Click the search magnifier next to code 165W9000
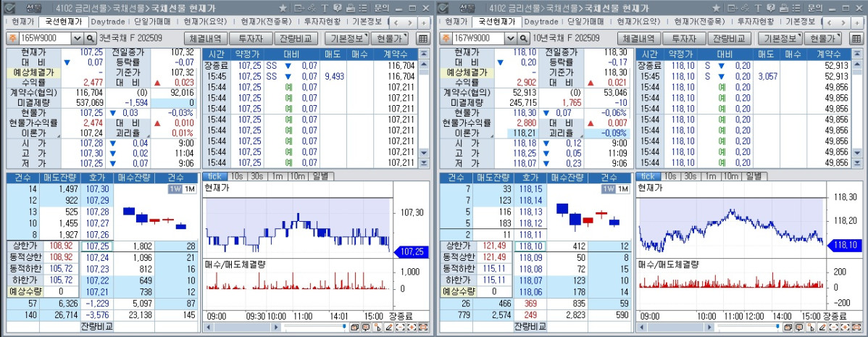The height and width of the screenshot is (337, 868). click(91, 38)
